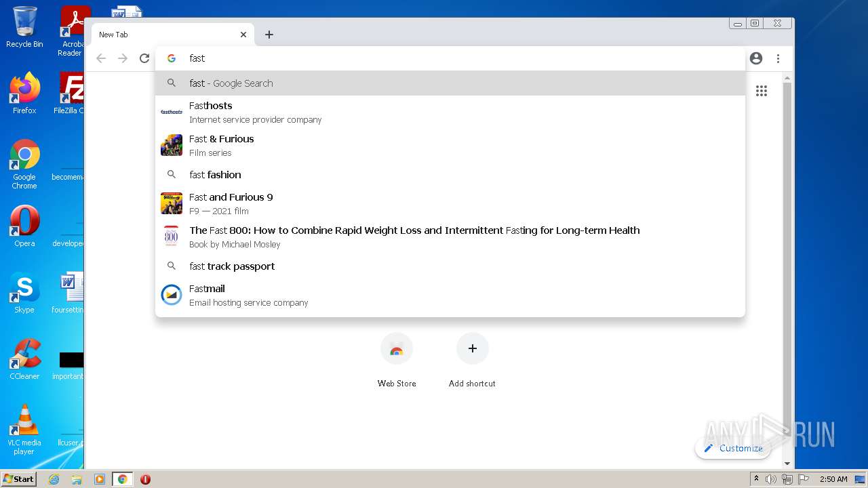Click the page scrollbar down arrow
Screen dimensions: 868x488
(x=787, y=463)
